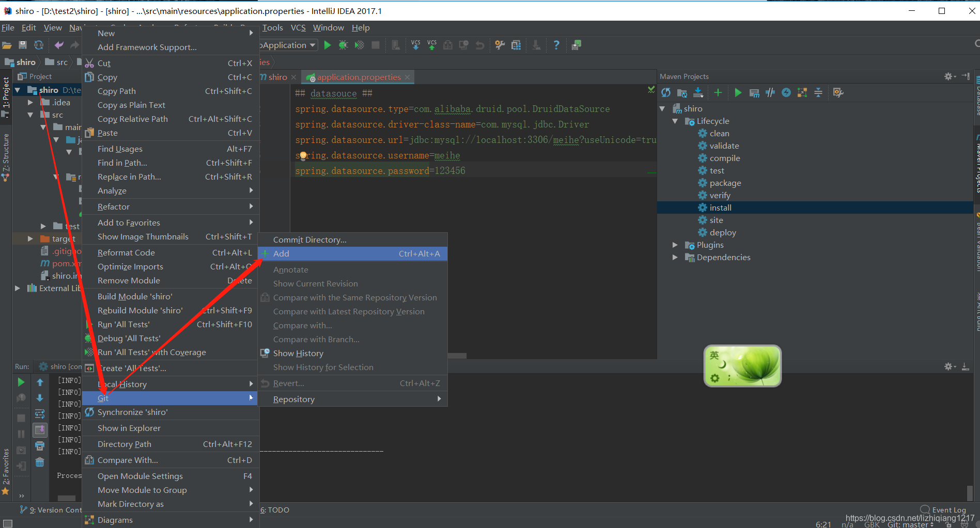The image size is (980, 528).
Task: Add Maven project with green plus
Action: (x=718, y=92)
